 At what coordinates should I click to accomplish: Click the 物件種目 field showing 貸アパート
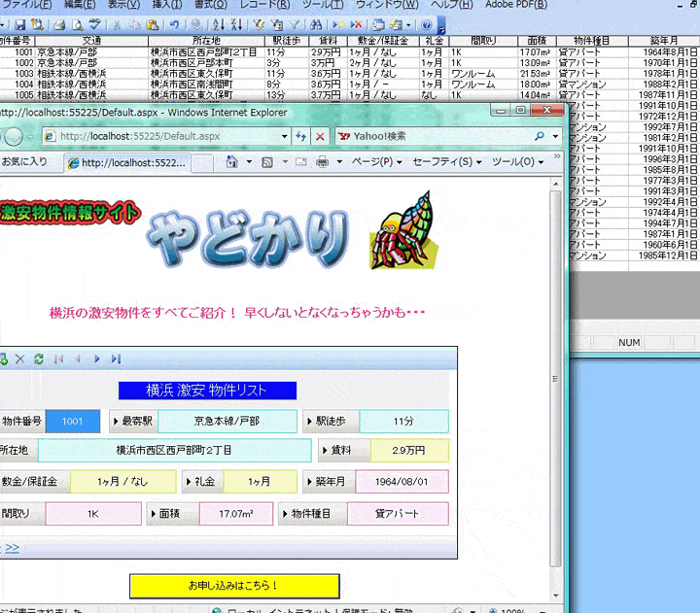point(398,514)
